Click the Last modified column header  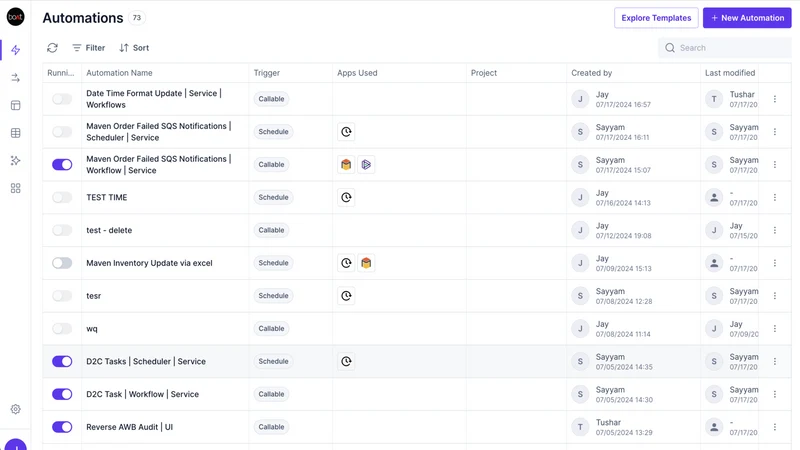click(730, 73)
